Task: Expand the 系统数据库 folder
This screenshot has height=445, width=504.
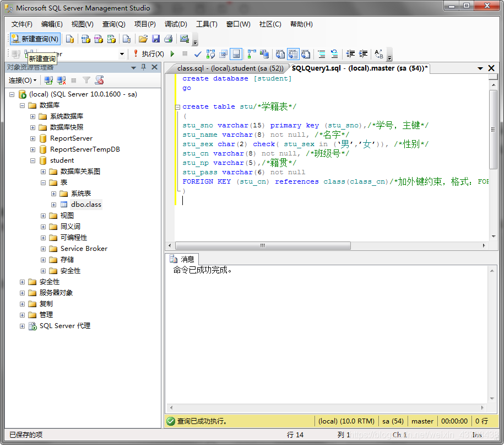Action: click(33, 116)
